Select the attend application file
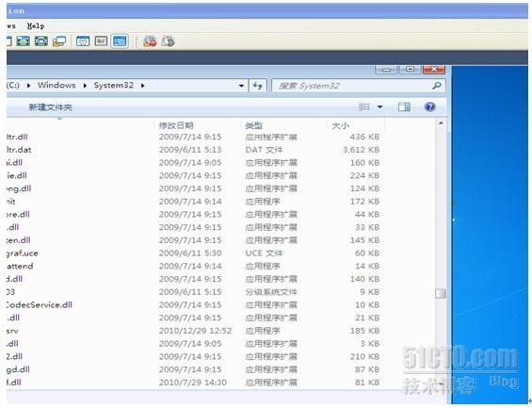 coord(20,266)
